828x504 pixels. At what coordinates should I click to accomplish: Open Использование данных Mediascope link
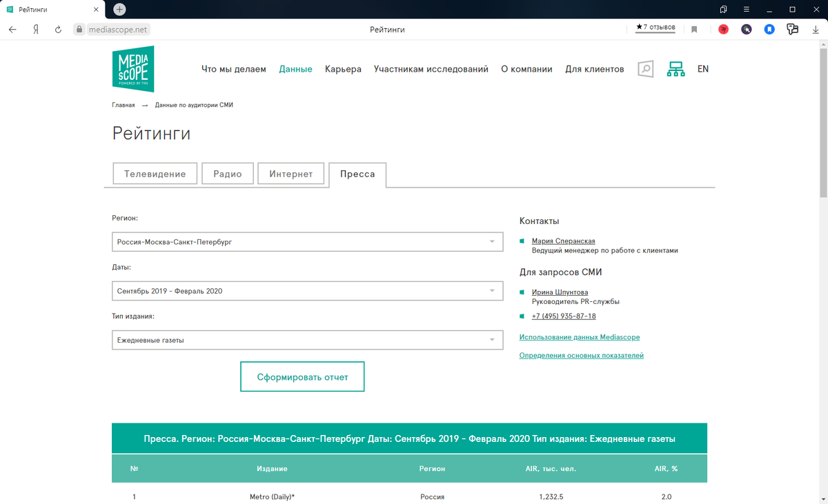pos(580,337)
